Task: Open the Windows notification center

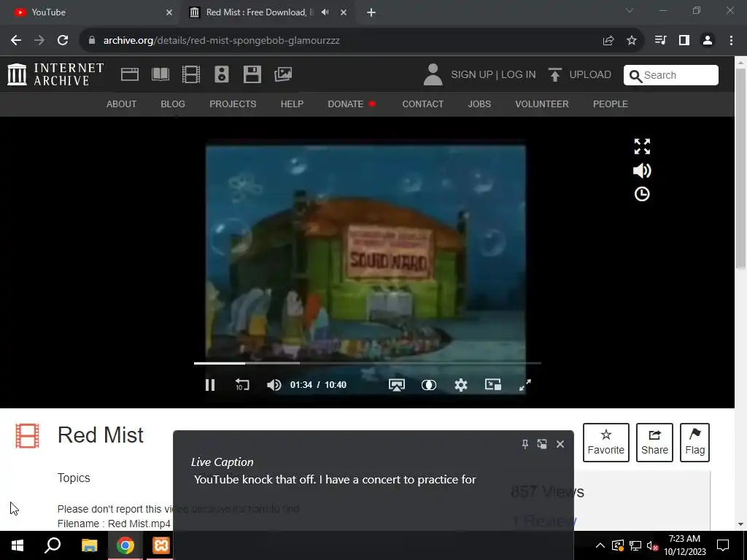Action: point(723,545)
